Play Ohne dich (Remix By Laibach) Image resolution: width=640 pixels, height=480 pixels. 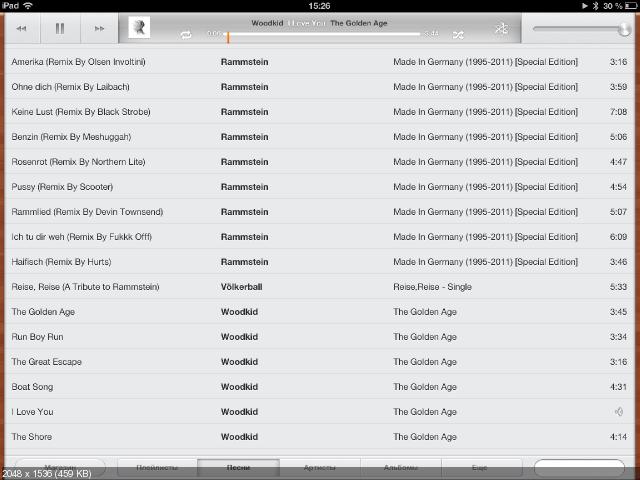71,87
